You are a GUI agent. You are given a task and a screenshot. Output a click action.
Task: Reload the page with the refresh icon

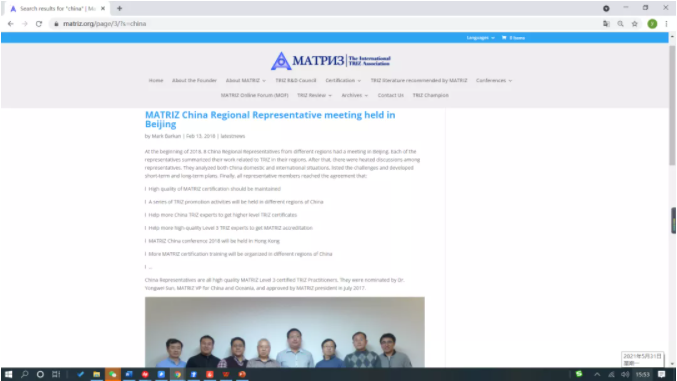pyautogui.click(x=39, y=24)
